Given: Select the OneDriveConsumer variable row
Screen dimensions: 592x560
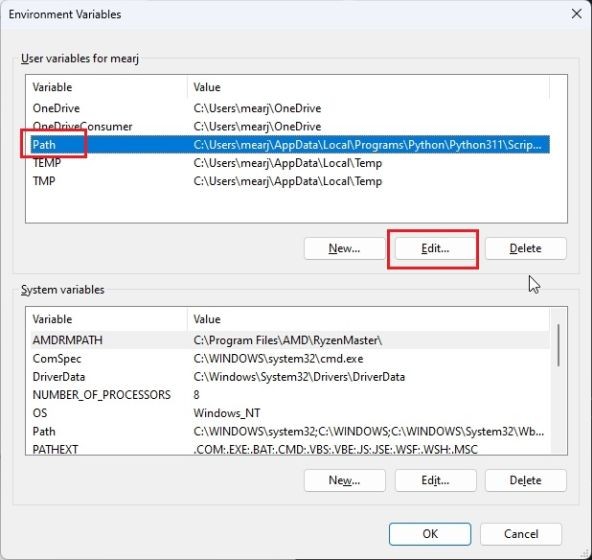Looking at the screenshot, I should 290,127.
